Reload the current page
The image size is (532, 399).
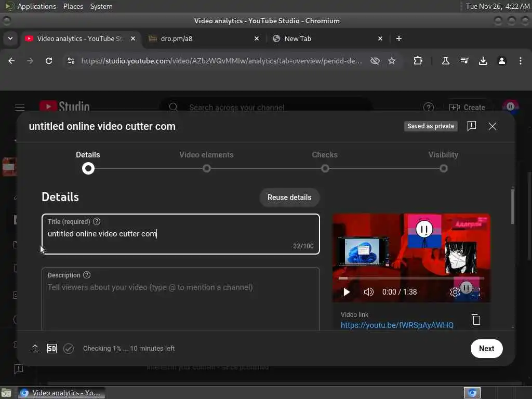click(49, 61)
